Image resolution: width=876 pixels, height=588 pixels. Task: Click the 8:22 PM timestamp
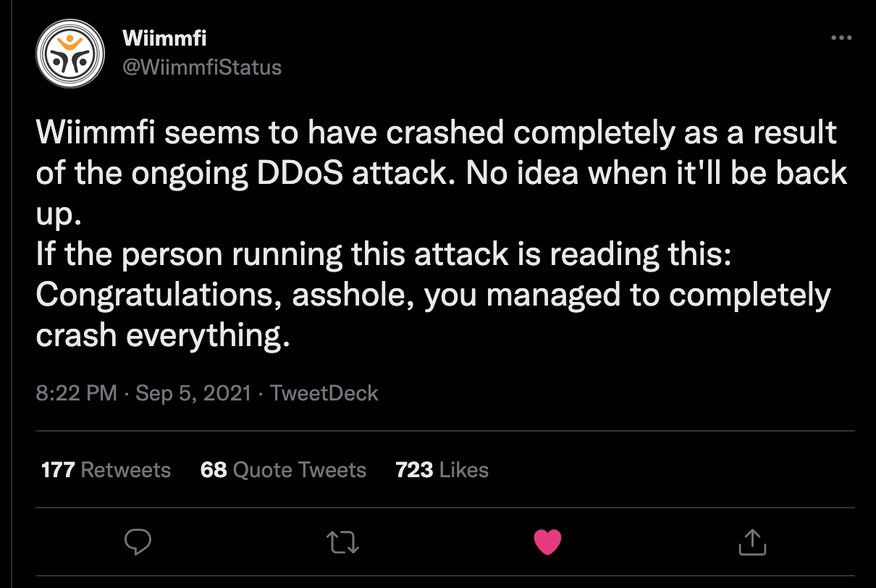[x=76, y=393]
